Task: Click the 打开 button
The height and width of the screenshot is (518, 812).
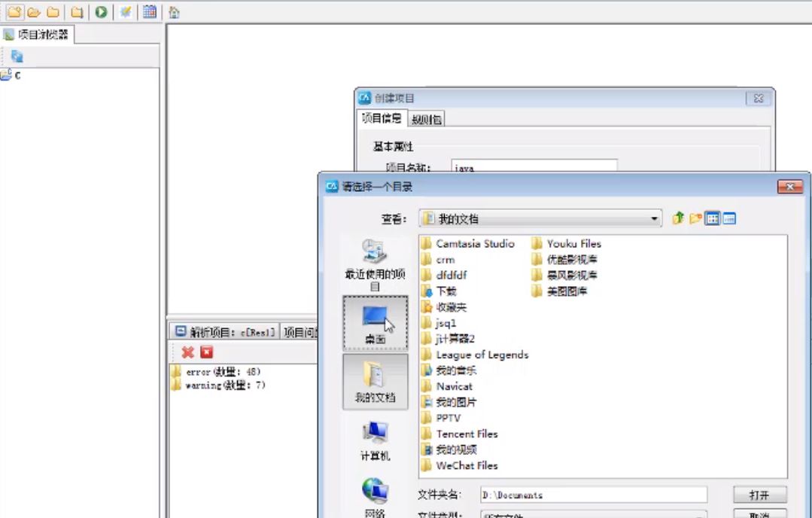Action: 759,495
